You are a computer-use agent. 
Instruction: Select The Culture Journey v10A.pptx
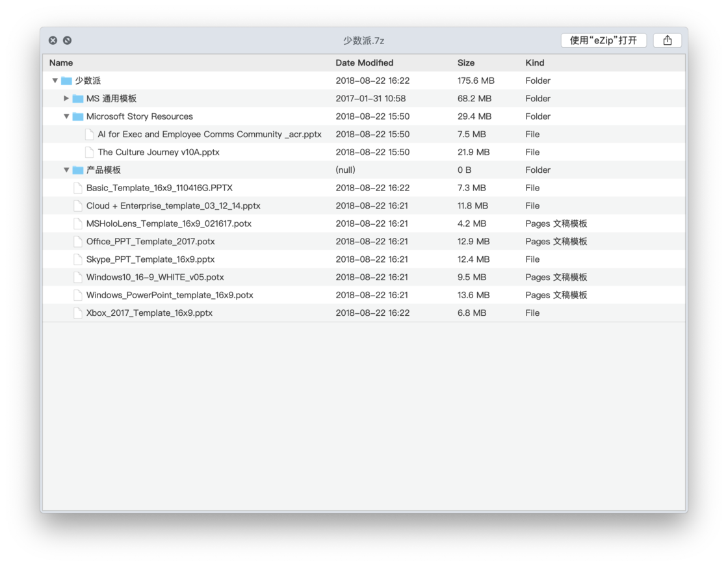(159, 152)
